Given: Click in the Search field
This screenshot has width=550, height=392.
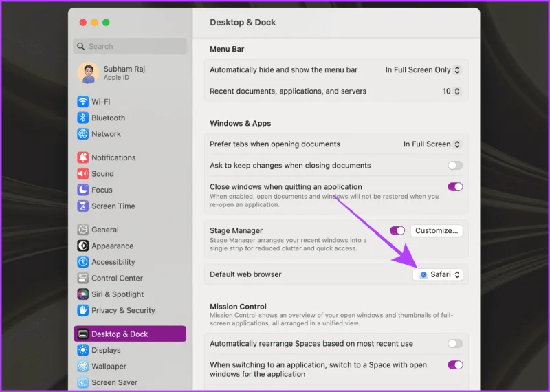Looking at the screenshot, I should 130,46.
